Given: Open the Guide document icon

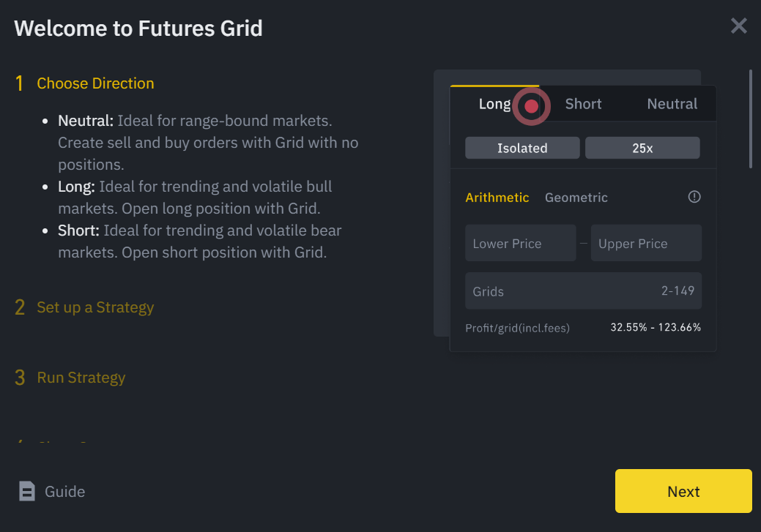Looking at the screenshot, I should pos(27,491).
